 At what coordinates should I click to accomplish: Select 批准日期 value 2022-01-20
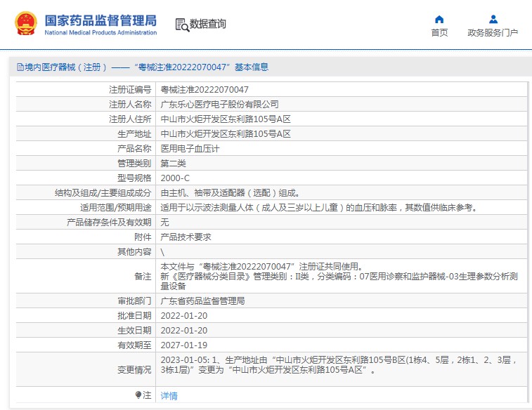[x=184, y=316]
